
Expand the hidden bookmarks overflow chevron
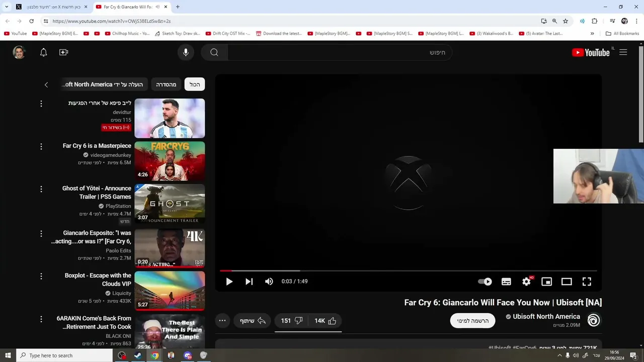tap(592, 34)
